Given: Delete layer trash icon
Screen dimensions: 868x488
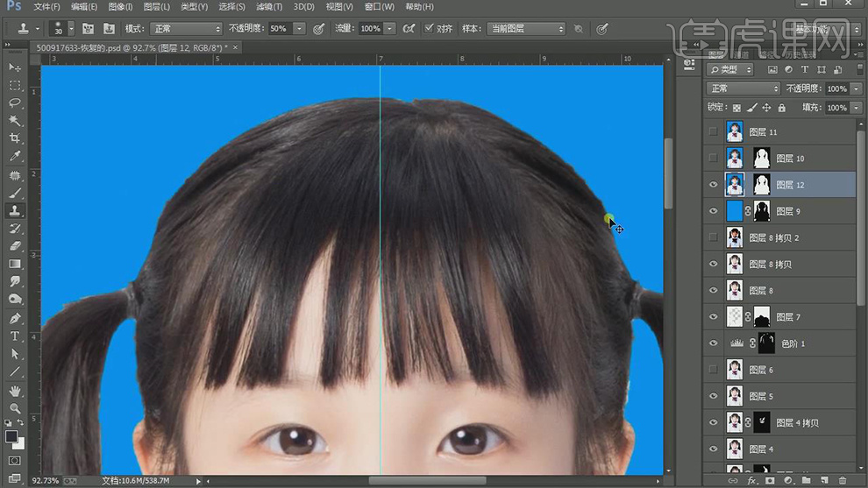Looking at the screenshot, I should pyautogui.click(x=843, y=480).
